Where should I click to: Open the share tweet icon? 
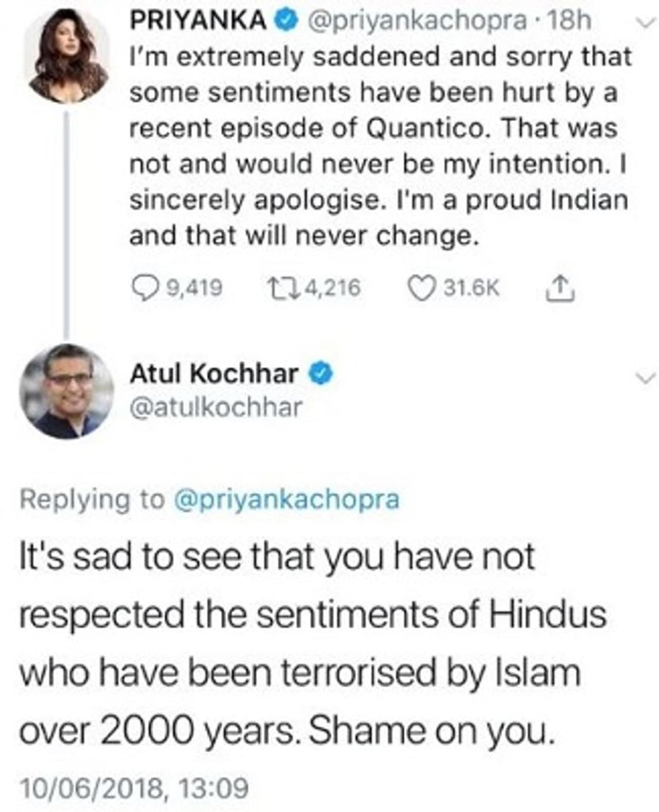559,289
